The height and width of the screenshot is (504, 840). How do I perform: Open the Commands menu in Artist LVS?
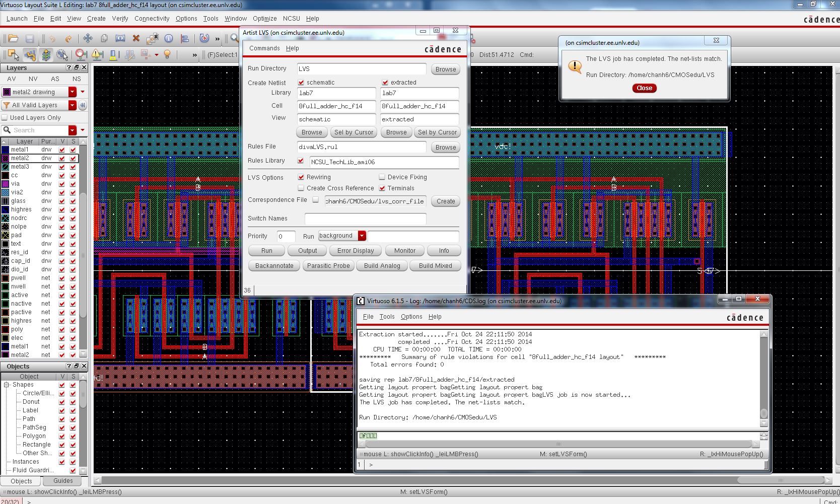tap(264, 48)
